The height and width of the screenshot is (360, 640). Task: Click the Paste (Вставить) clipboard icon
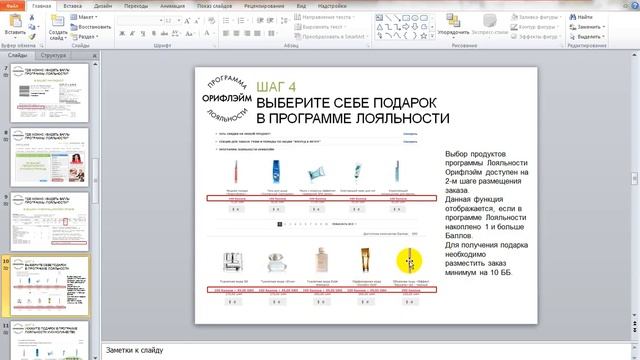click(x=15, y=21)
